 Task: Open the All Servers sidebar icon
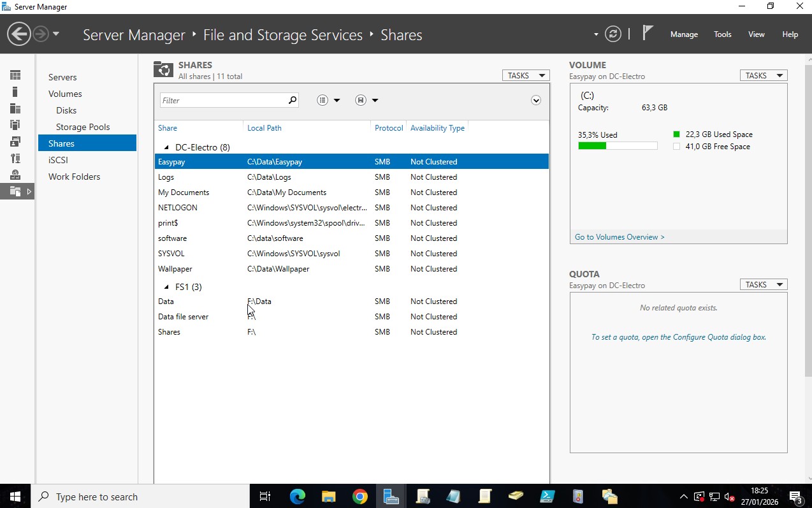(15, 108)
